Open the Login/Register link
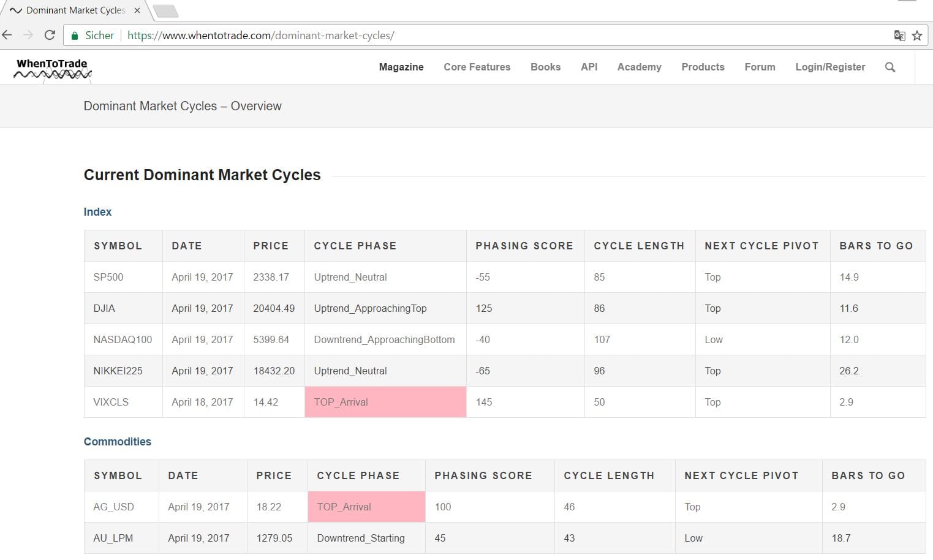The height and width of the screenshot is (560, 933). click(x=830, y=67)
